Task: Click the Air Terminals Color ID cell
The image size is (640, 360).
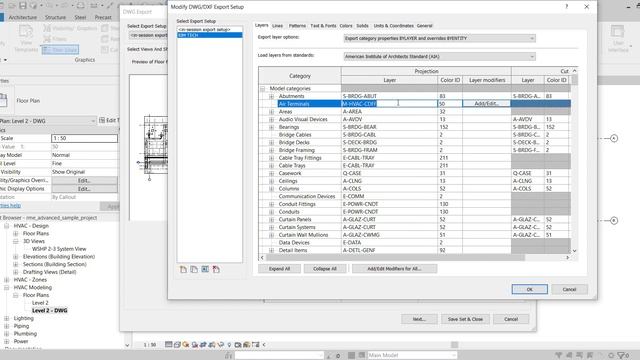Action: [x=450, y=104]
